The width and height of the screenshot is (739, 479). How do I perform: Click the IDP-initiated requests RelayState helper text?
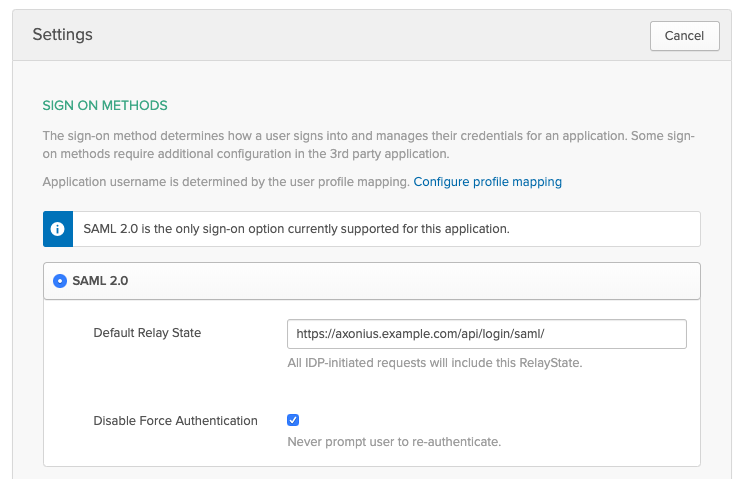tap(434, 362)
